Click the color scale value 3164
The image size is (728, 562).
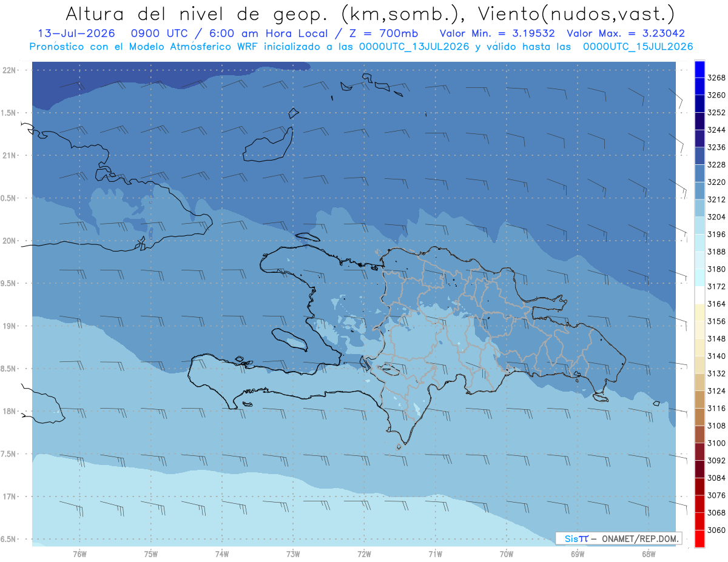tap(716, 304)
